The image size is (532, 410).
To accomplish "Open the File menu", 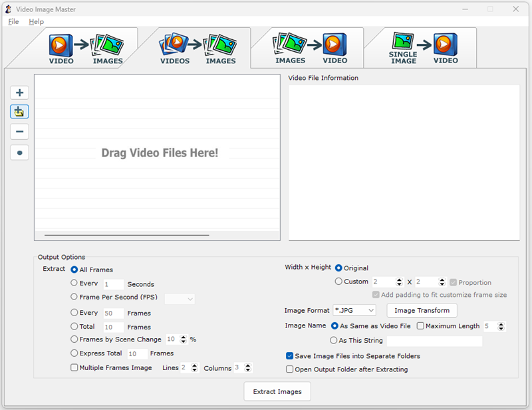I will 13,21.
